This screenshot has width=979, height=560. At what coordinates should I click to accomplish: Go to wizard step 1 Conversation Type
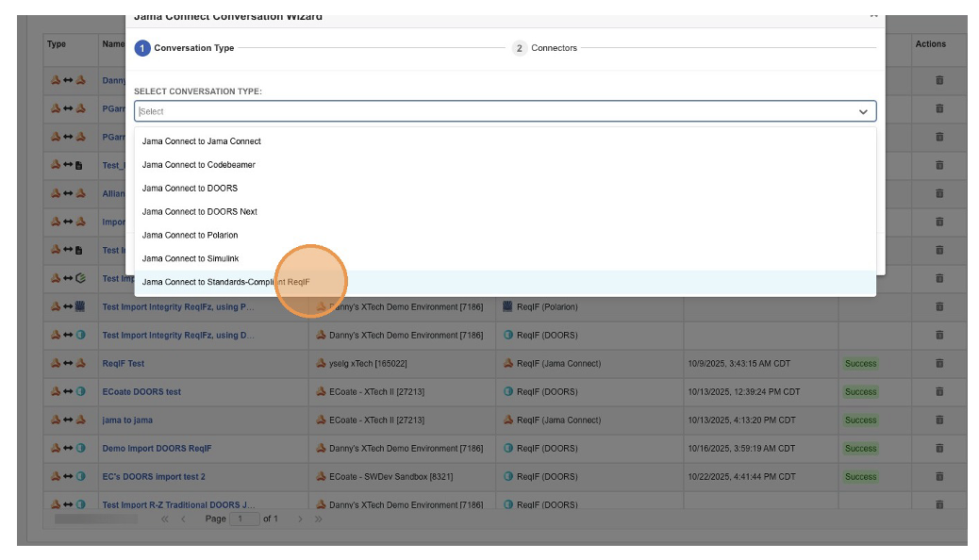184,48
